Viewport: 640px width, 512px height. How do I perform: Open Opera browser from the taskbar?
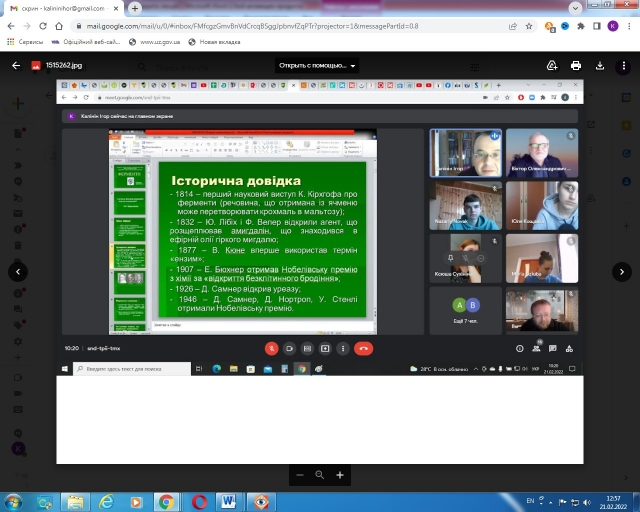(x=199, y=502)
